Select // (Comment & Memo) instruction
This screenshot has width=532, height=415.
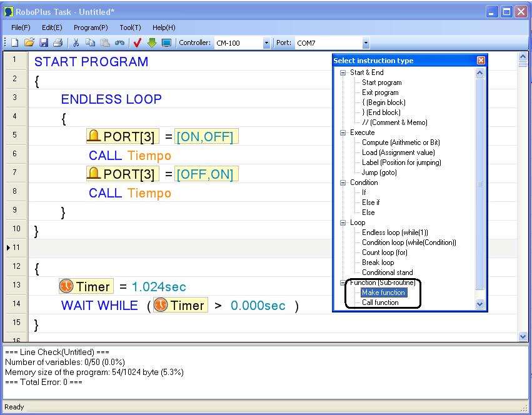pyautogui.click(x=394, y=122)
